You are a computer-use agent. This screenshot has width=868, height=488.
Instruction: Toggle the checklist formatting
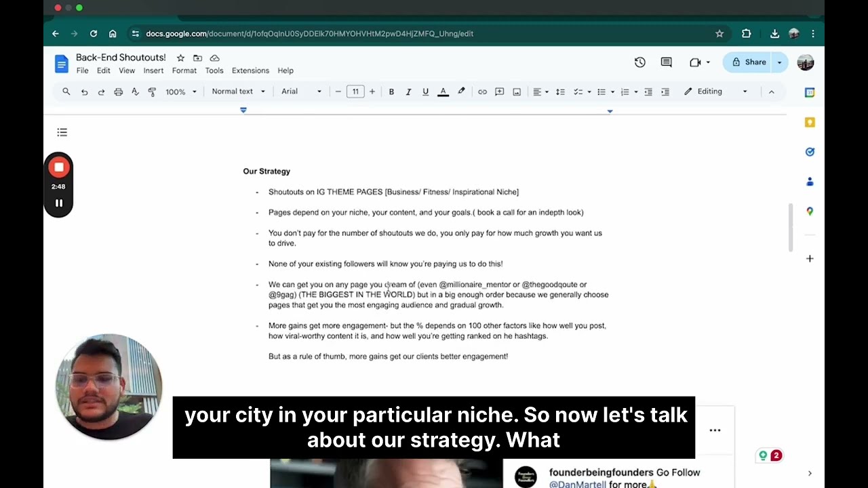578,91
